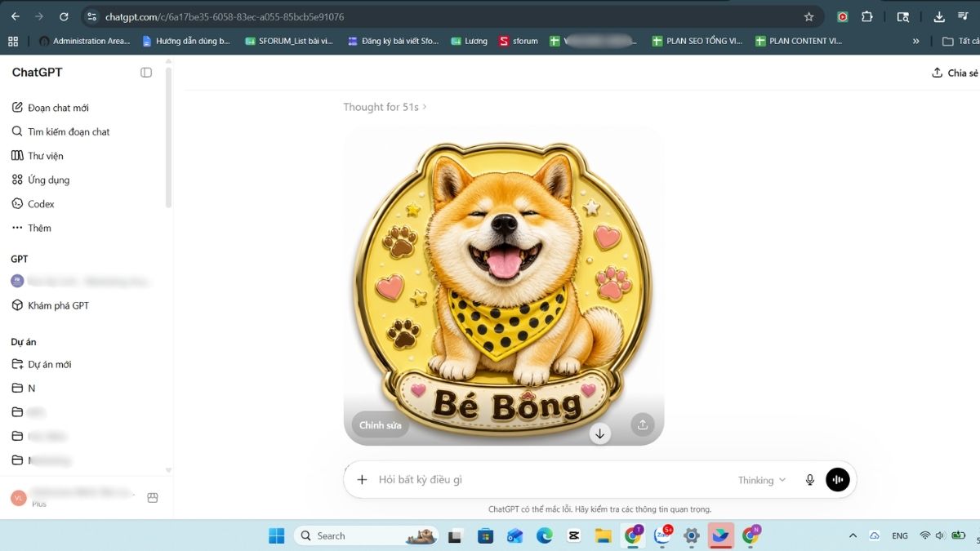
Task: Open File Explorer from the taskbar
Action: 603,535
